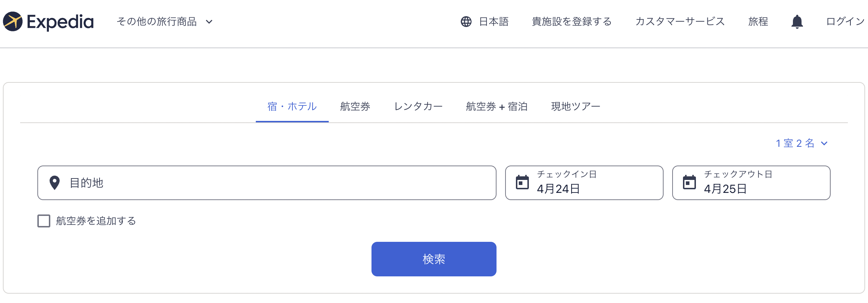Viewport: 868px width, 303px height.
Task: Click the check-in calendar icon
Action: [522, 182]
